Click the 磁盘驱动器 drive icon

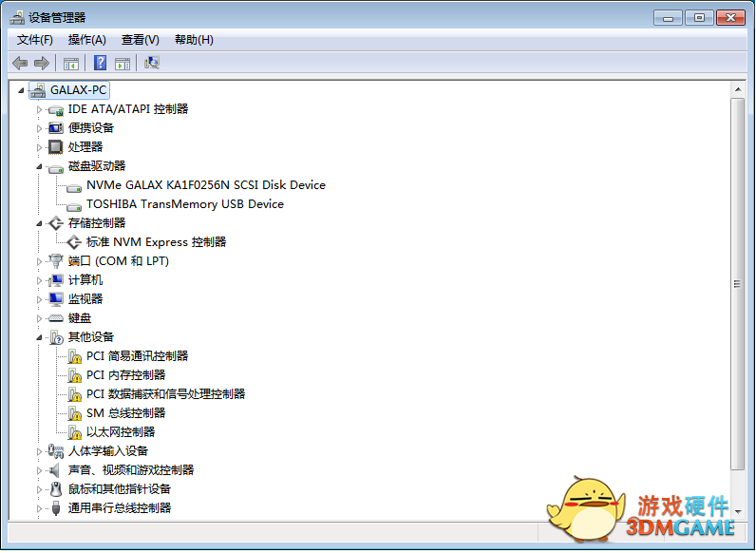tap(56, 168)
